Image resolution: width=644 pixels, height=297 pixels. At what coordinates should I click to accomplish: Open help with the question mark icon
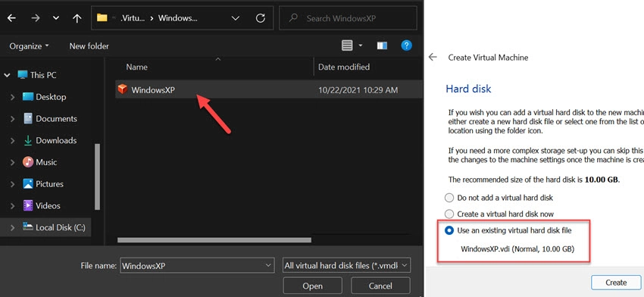[406, 45]
